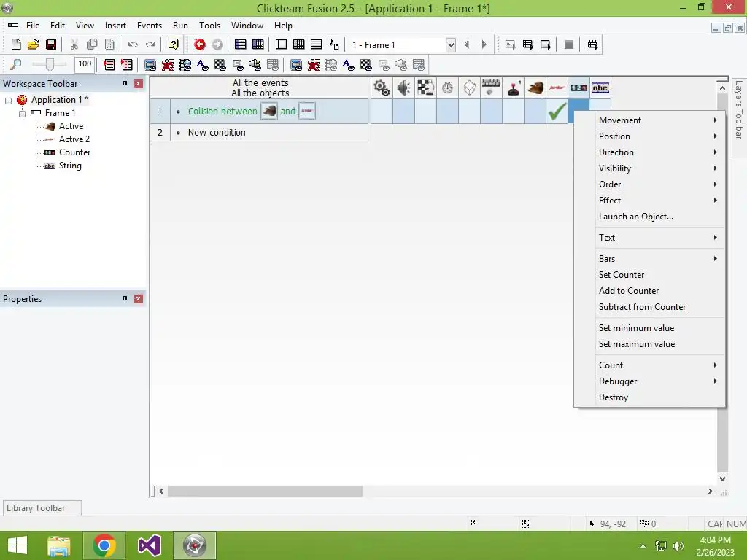Expand the Movement submenu
This screenshot has height=560, width=747.
click(x=650, y=120)
